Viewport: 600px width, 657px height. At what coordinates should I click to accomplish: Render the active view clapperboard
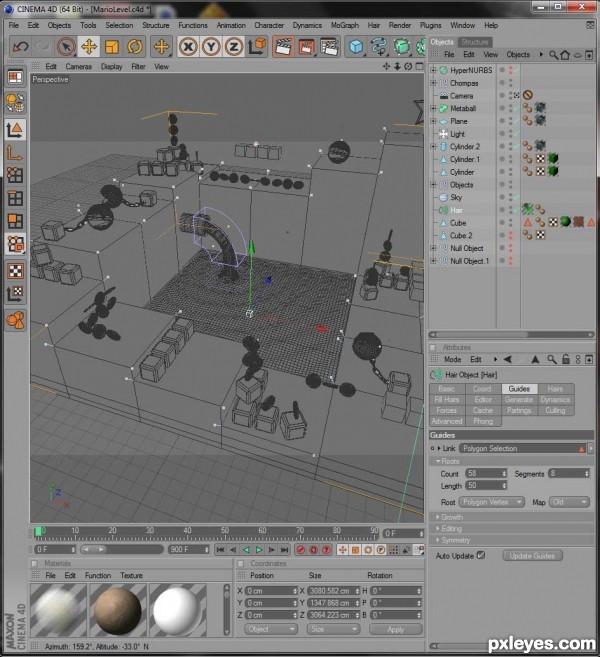pos(283,47)
